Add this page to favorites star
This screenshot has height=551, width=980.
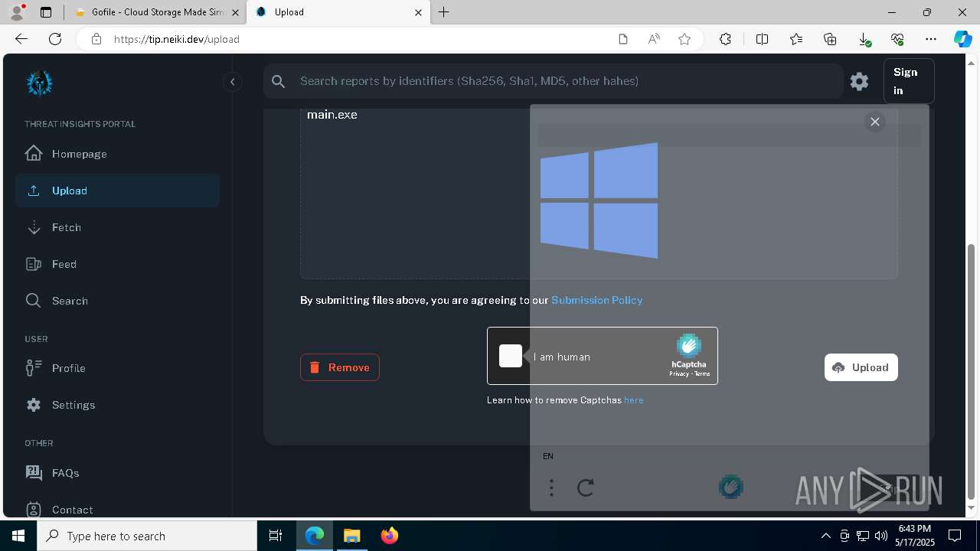(x=684, y=39)
